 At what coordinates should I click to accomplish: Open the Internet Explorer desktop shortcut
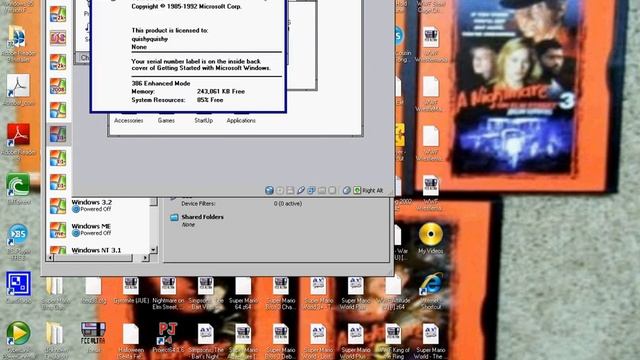431,290
